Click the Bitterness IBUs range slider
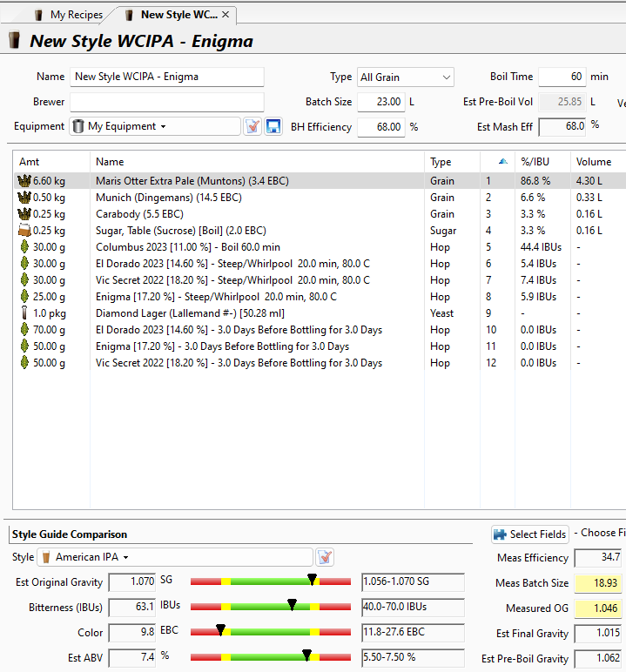This screenshot has width=626, height=672. [x=271, y=607]
